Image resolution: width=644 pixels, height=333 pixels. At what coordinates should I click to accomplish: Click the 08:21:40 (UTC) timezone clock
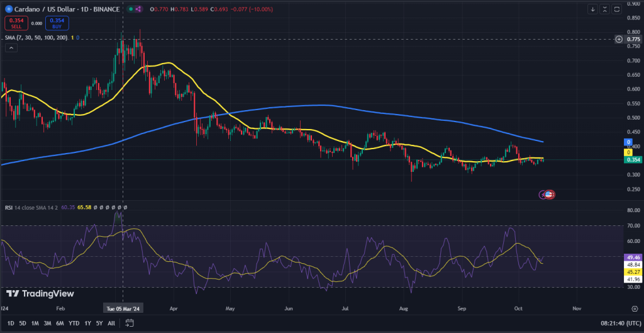coord(619,323)
